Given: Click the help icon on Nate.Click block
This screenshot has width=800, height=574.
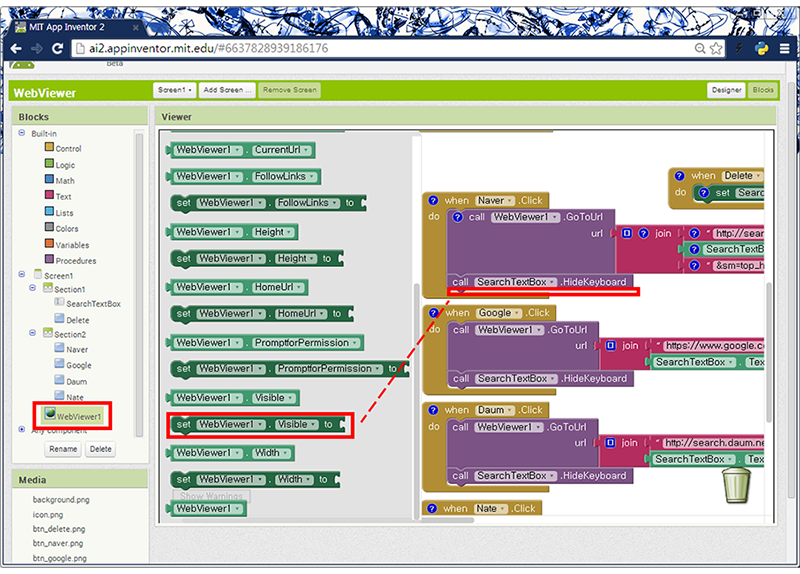Looking at the screenshot, I should coord(432,508).
